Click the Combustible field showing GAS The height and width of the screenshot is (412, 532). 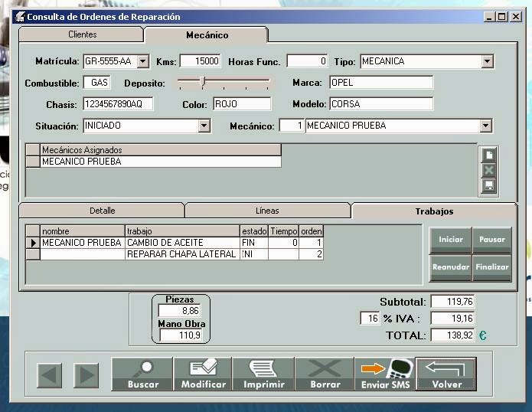point(97,83)
